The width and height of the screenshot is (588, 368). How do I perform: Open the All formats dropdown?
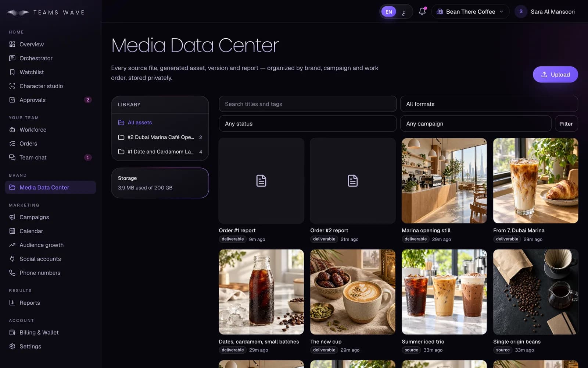(489, 104)
